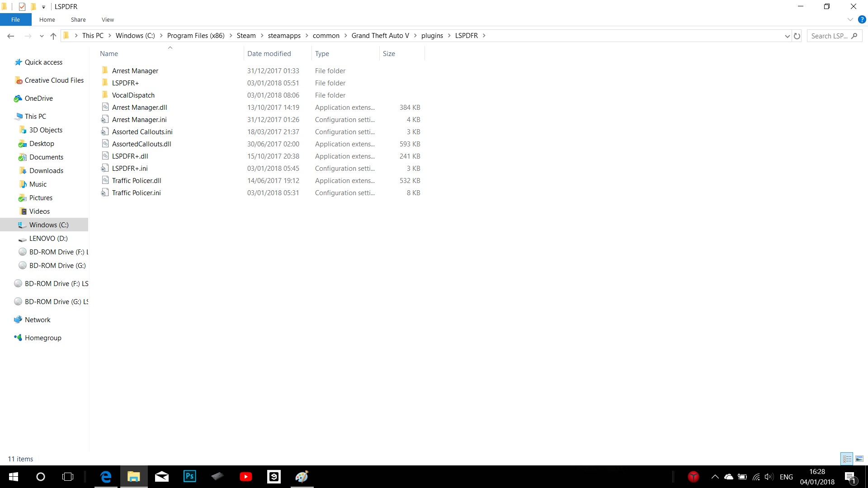Select the Traffic Policer.ini file

[136, 192]
